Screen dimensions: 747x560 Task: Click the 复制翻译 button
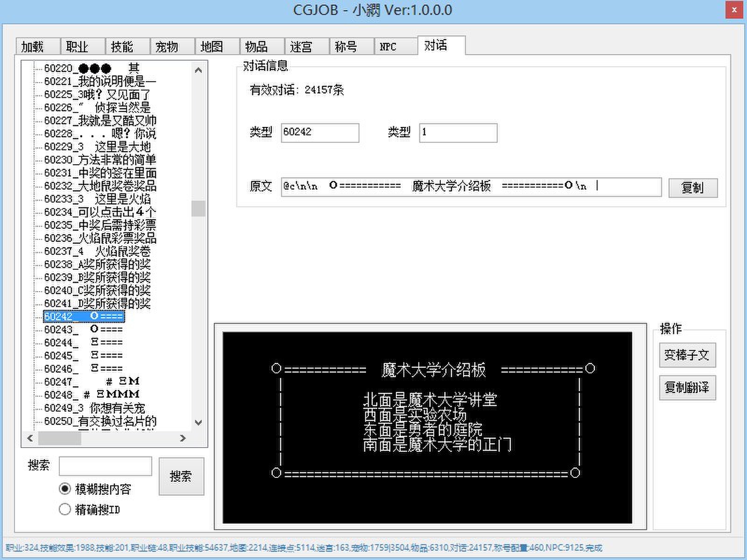pos(687,388)
